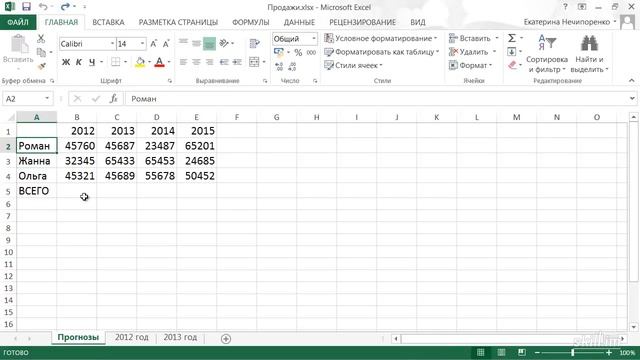The width and height of the screenshot is (640, 360).
Task: Click the Undo arrow icon
Action: coord(43,7)
